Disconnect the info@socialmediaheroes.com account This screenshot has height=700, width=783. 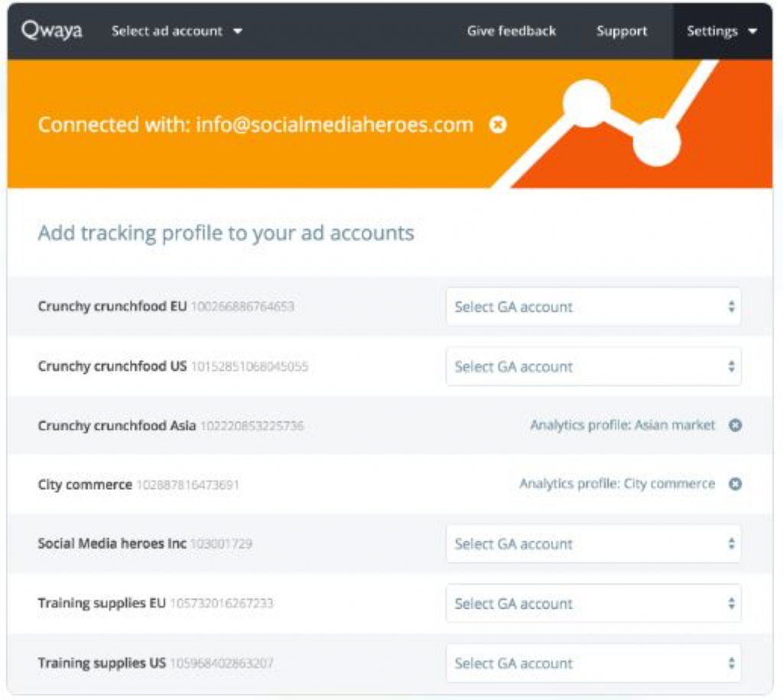[x=498, y=125]
